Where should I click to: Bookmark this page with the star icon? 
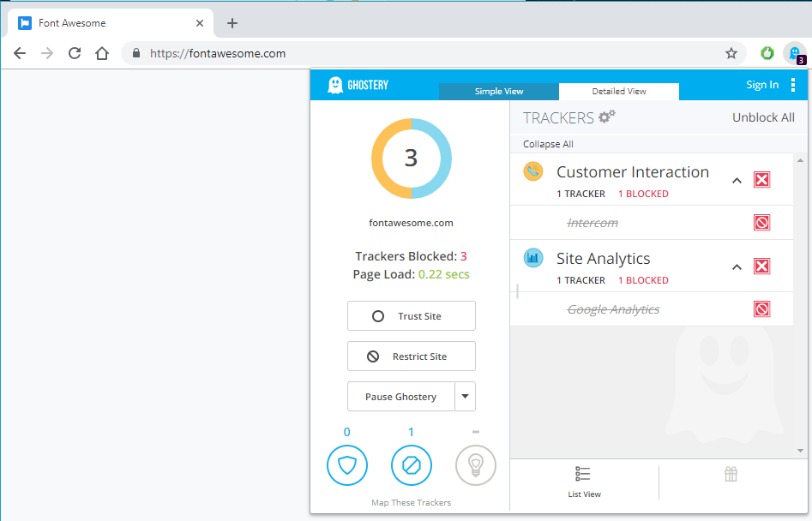coord(731,53)
